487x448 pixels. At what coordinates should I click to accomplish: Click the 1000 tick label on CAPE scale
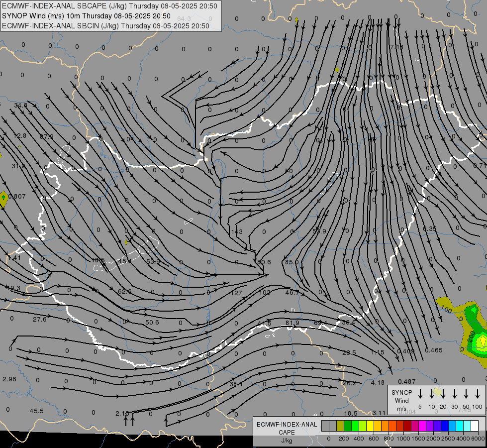click(403, 439)
